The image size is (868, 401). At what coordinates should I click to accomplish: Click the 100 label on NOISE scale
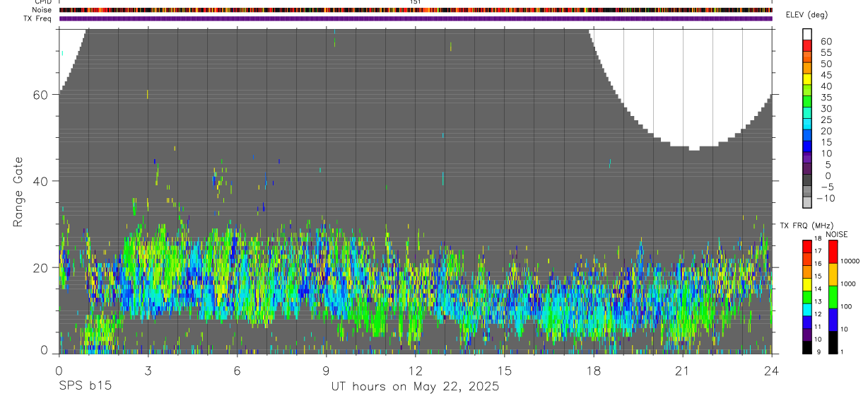tap(847, 307)
